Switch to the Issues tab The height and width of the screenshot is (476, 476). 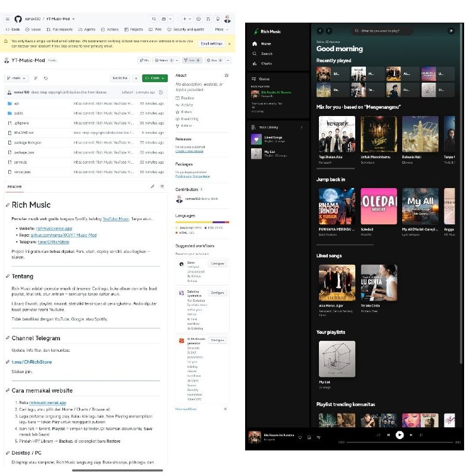pos(33,29)
